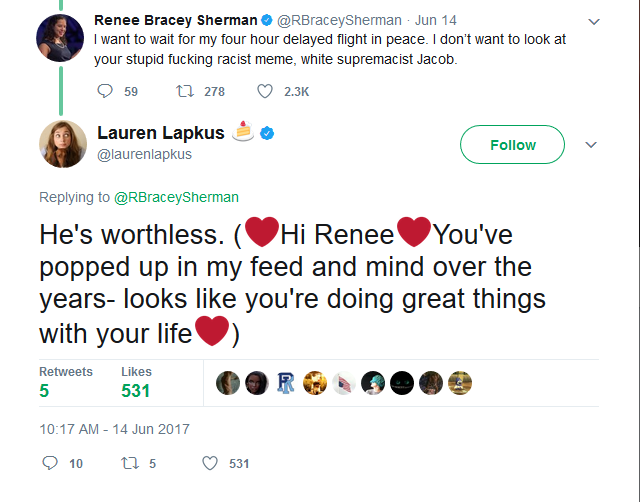The height and width of the screenshot is (502, 640).
Task: Open the R logo liker avatar
Action: pyautogui.click(x=286, y=383)
